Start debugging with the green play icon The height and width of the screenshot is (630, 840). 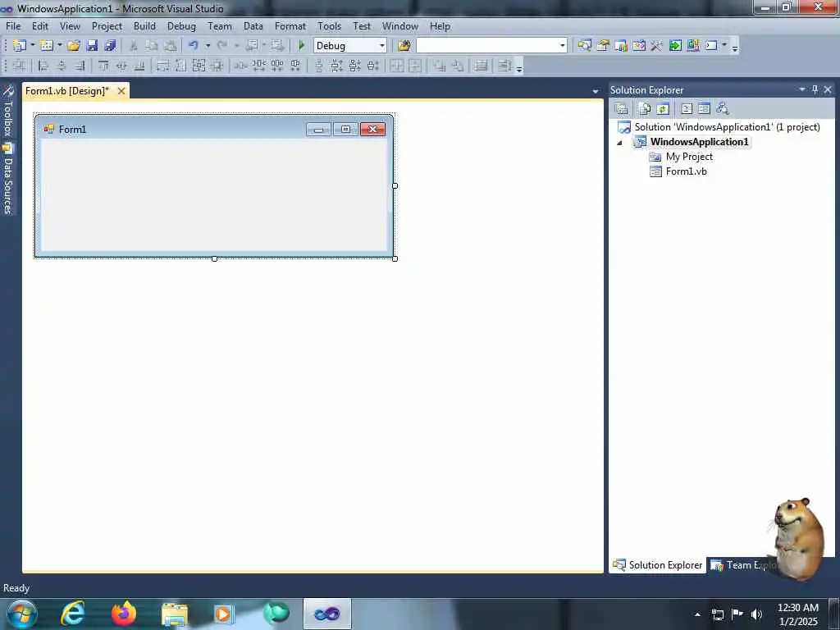[302, 46]
